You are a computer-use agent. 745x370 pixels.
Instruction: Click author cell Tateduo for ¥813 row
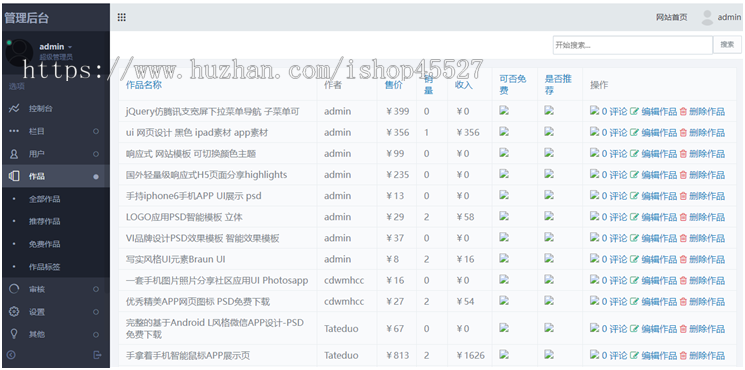point(341,355)
